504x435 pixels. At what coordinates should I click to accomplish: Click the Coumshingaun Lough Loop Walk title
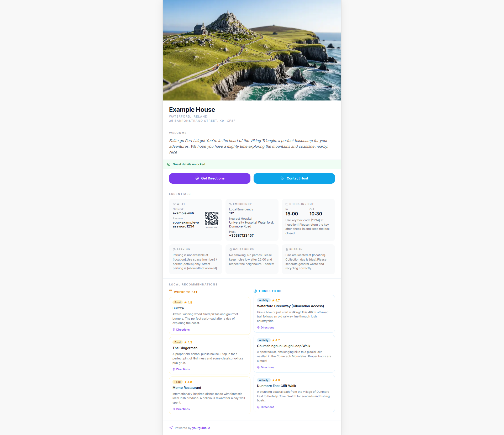283,346
